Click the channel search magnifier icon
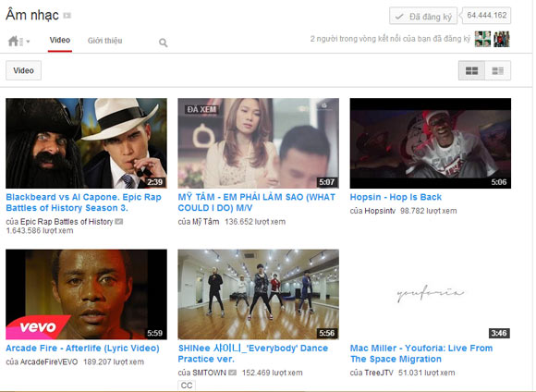The width and height of the screenshot is (536, 392). click(x=163, y=43)
